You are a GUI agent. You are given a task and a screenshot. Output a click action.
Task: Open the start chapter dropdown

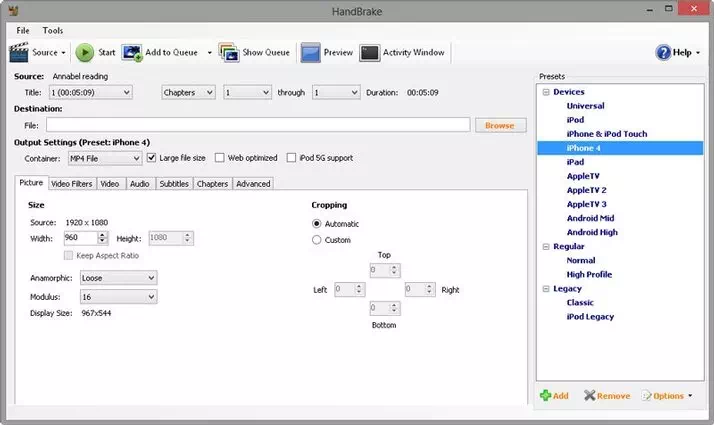point(247,92)
